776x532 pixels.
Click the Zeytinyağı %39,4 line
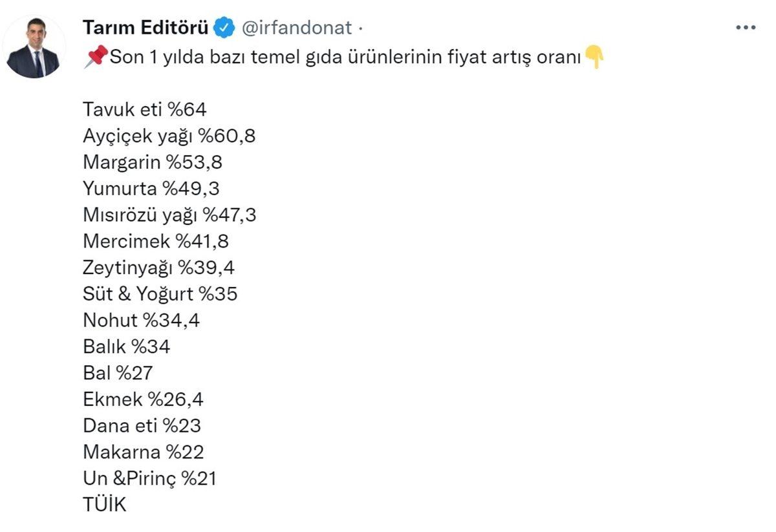click(x=159, y=268)
